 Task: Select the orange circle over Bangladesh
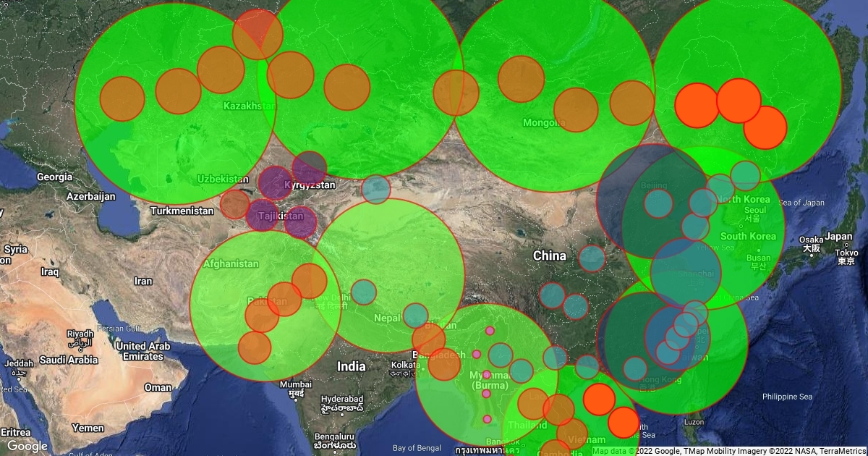[444, 364]
